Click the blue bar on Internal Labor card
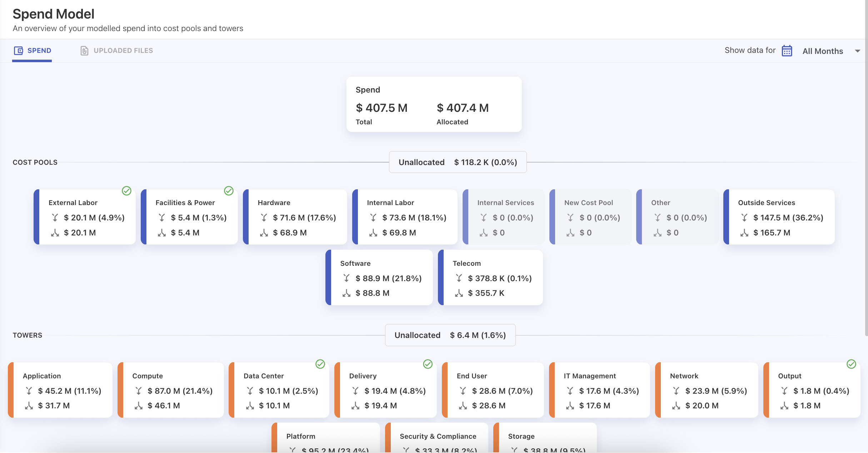Screen dimensions: 868x453 [355, 217]
